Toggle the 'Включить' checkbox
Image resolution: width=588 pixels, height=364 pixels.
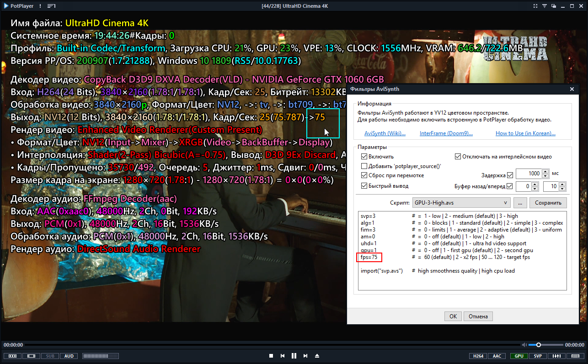point(364,157)
